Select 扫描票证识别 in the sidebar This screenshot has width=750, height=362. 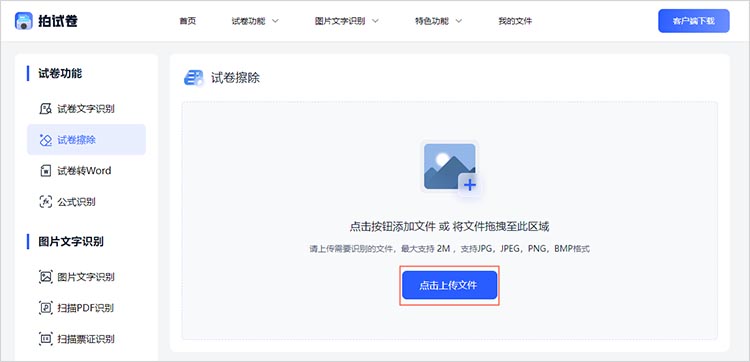[x=86, y=339]
